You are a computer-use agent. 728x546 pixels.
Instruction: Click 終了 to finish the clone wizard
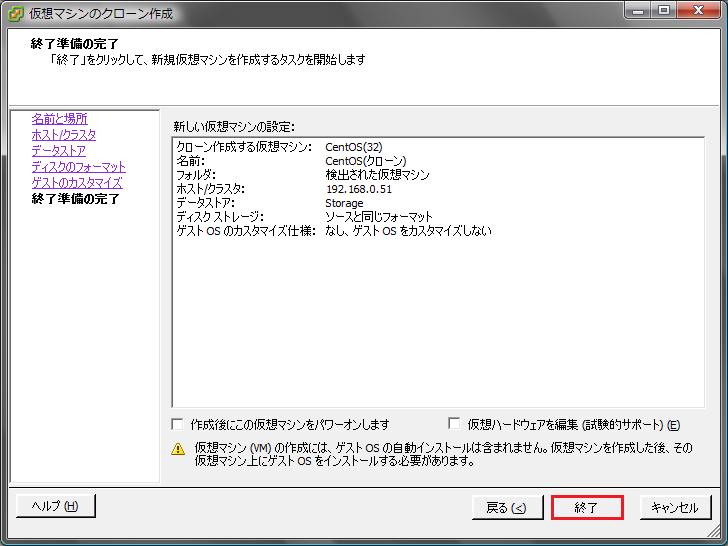point(587,507)
